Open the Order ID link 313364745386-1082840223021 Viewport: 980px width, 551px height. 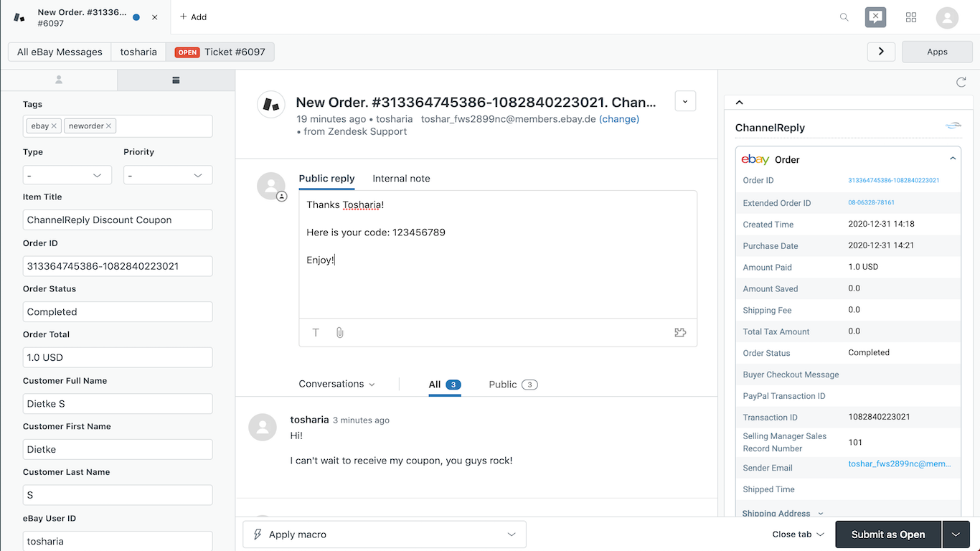tap(894, 181)
